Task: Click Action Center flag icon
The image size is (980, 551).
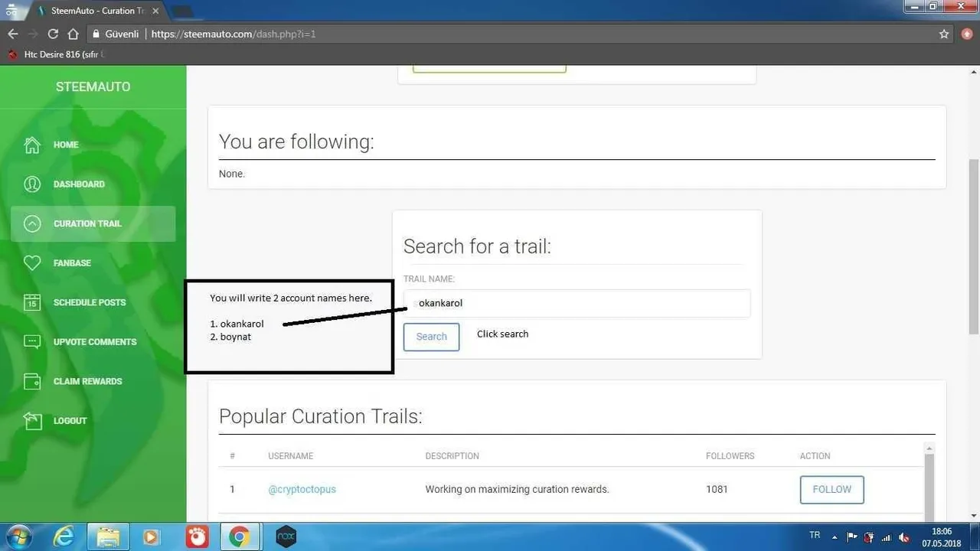Action: click(852, 536)
